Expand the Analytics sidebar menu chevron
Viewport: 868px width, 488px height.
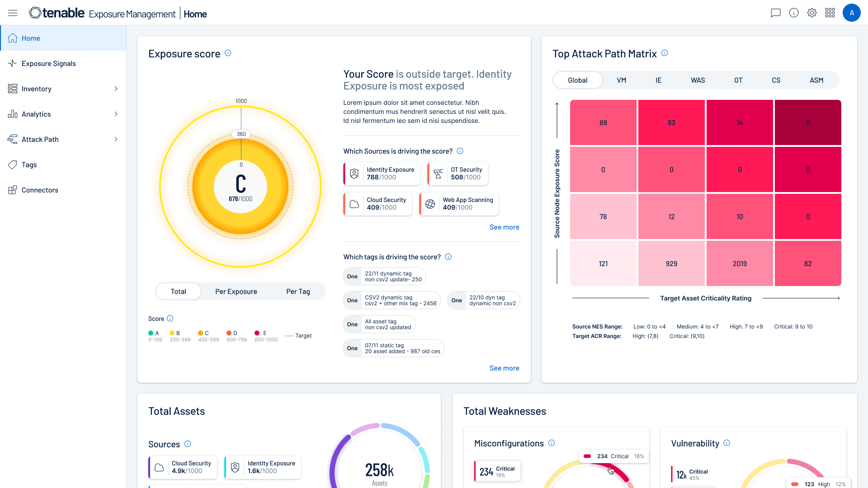pyautogui.click(x=116, y=114)
